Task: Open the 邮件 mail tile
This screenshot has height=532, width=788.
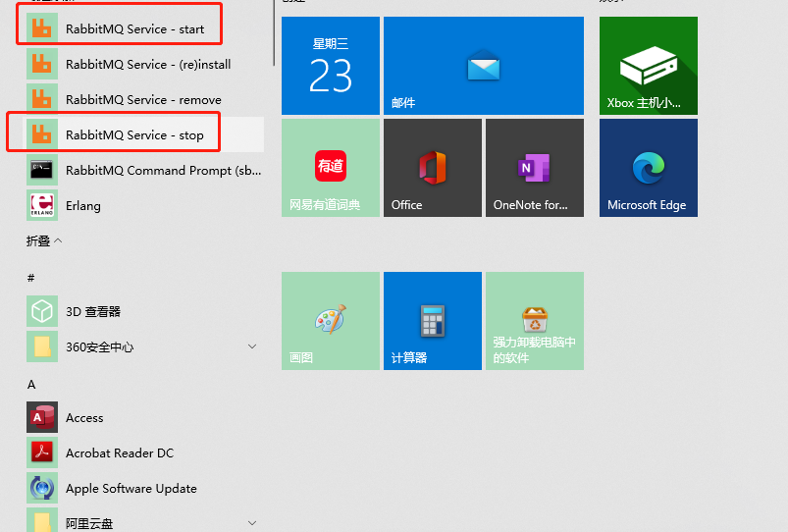Action: point(484,66)
